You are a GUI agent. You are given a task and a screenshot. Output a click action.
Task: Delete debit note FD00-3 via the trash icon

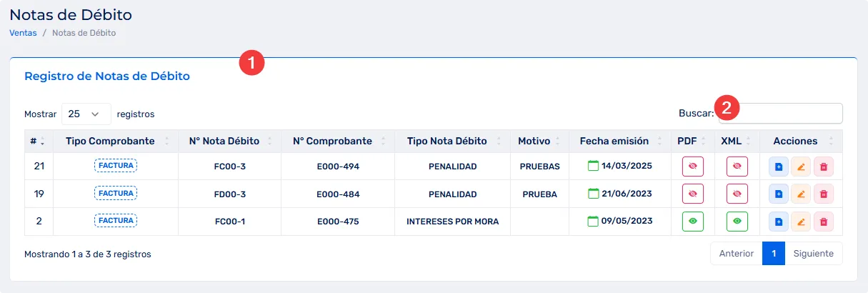(824, 194)
